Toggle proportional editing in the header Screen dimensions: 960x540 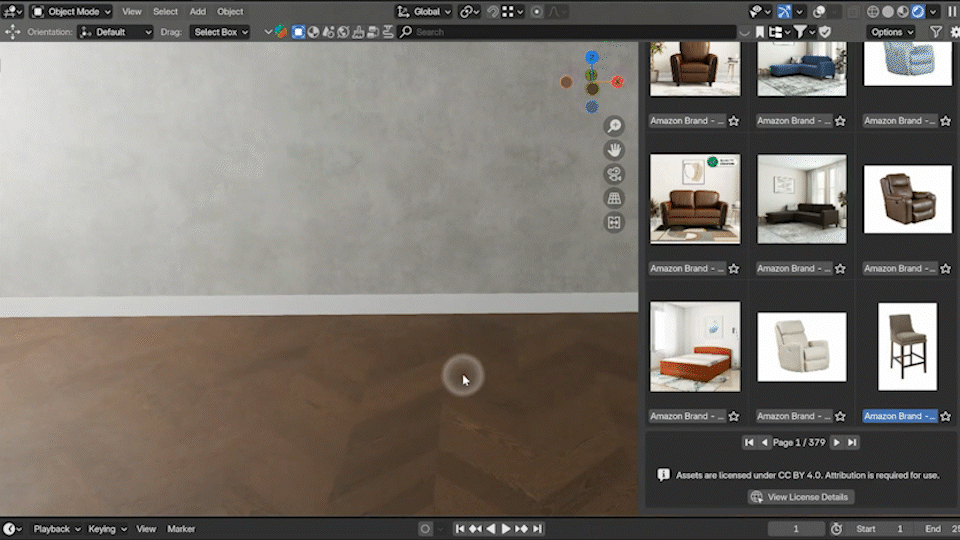(537, 12)
